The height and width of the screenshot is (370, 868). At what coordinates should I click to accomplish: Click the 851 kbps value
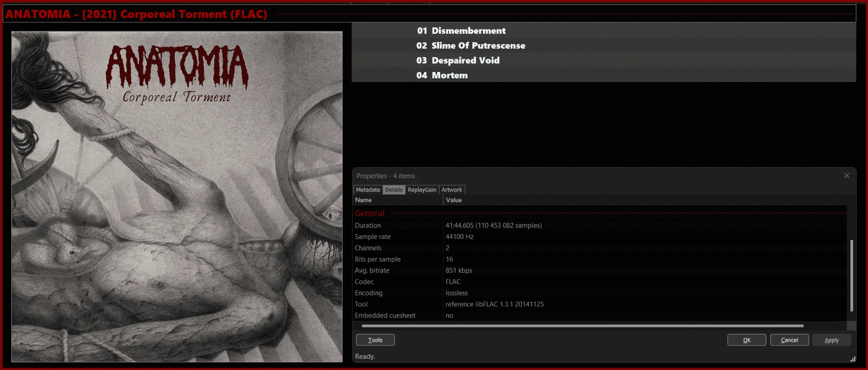[x=459, y=271]
